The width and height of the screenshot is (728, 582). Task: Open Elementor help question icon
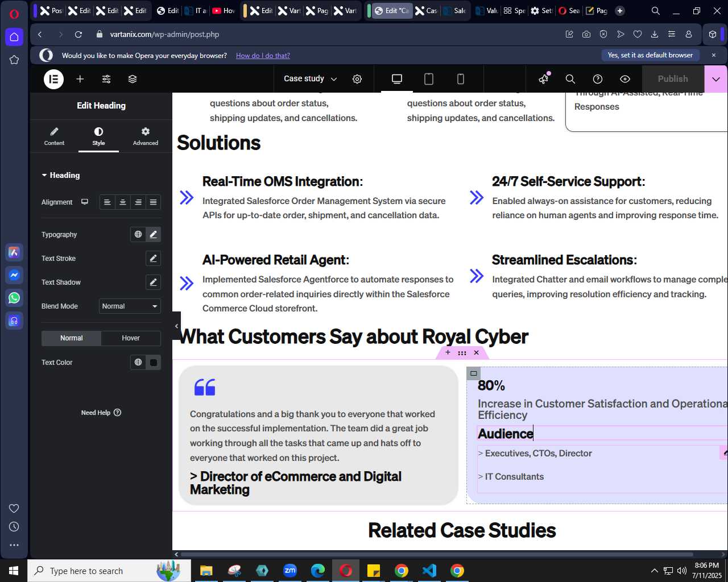[598, 79]
